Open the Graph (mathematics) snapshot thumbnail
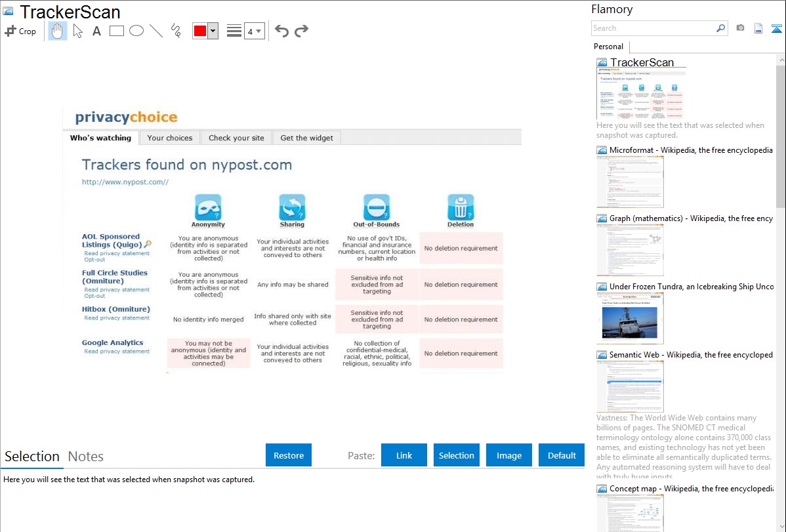This screenshot has width=786, height=532. point(630,250)
